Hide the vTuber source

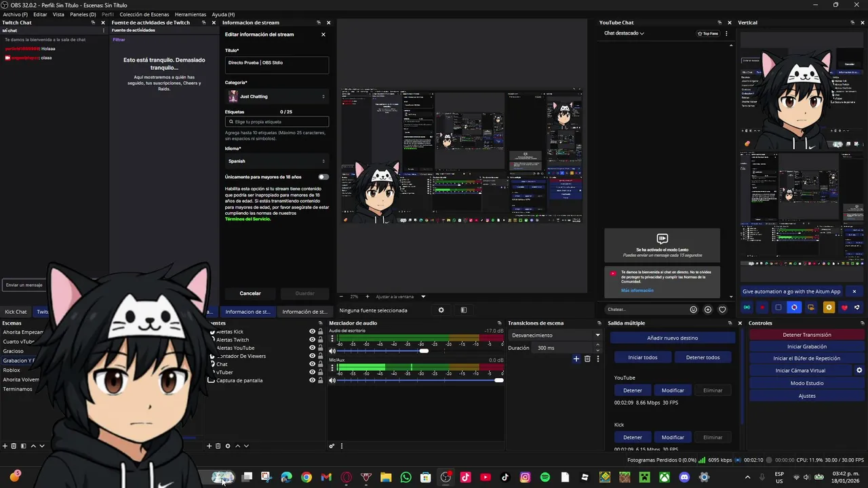pyautogui.click(x=312, y=372)
